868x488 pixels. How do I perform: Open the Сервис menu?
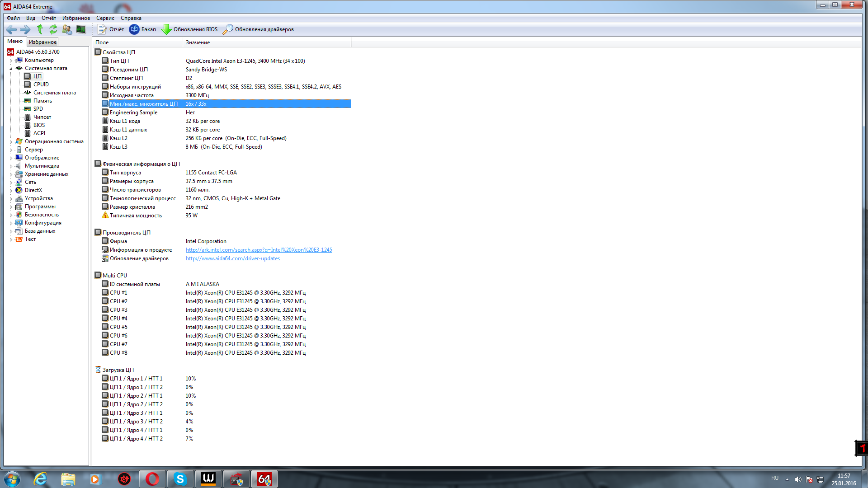click(105, 18)
